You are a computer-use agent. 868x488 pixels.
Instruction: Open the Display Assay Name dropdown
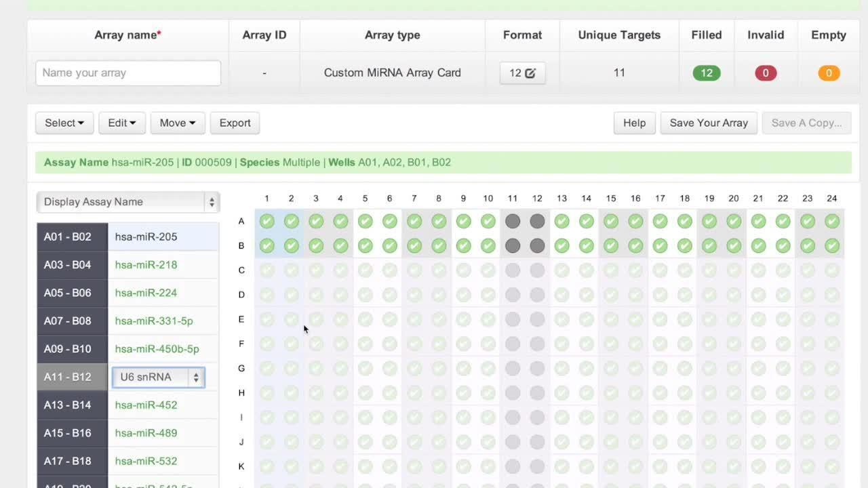click(x=127, y=202)
